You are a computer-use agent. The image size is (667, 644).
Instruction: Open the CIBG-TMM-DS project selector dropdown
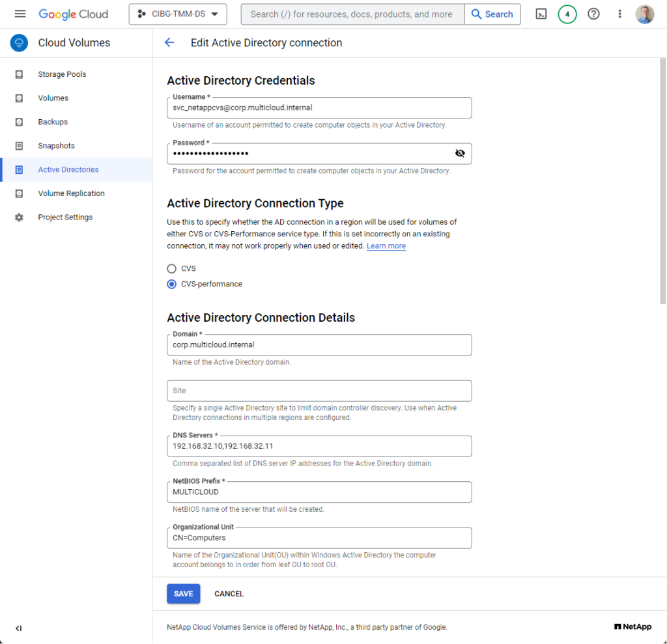tap(178, 14)
